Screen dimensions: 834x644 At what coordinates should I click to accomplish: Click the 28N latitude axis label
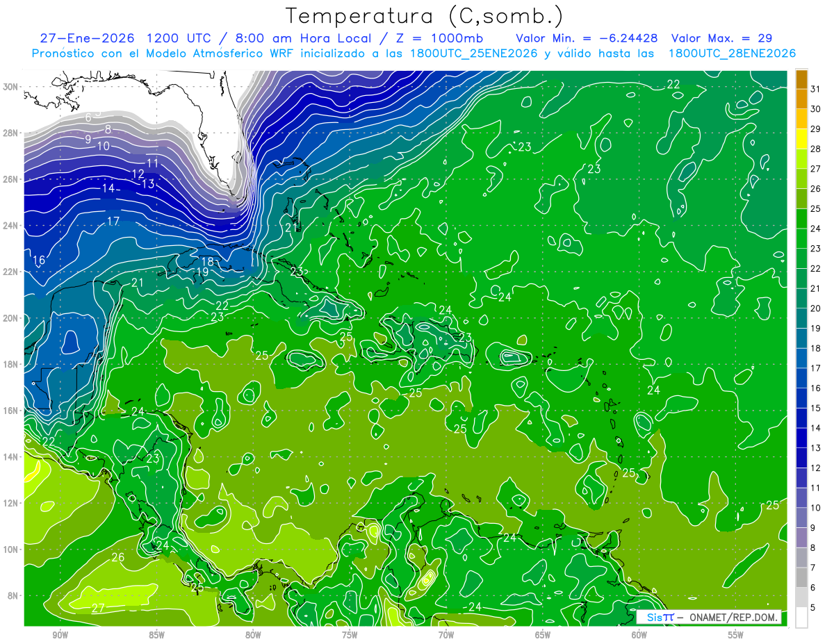[x=10, y=133]
